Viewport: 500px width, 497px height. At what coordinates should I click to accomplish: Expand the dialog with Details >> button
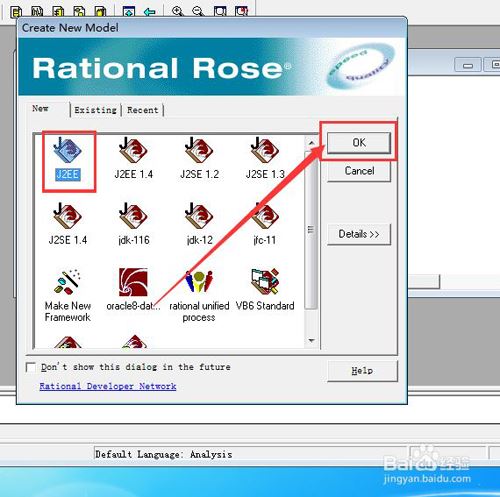click(359, 234)
